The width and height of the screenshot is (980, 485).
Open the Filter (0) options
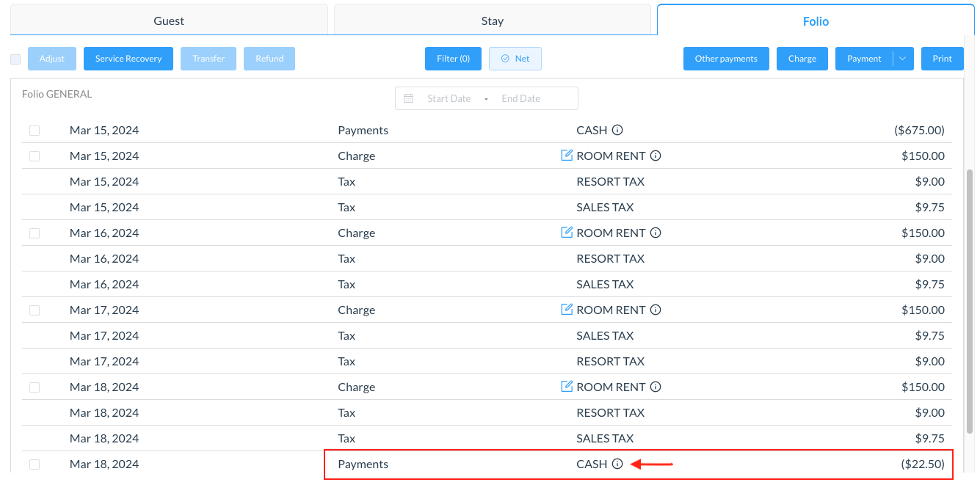coord(453,59)
